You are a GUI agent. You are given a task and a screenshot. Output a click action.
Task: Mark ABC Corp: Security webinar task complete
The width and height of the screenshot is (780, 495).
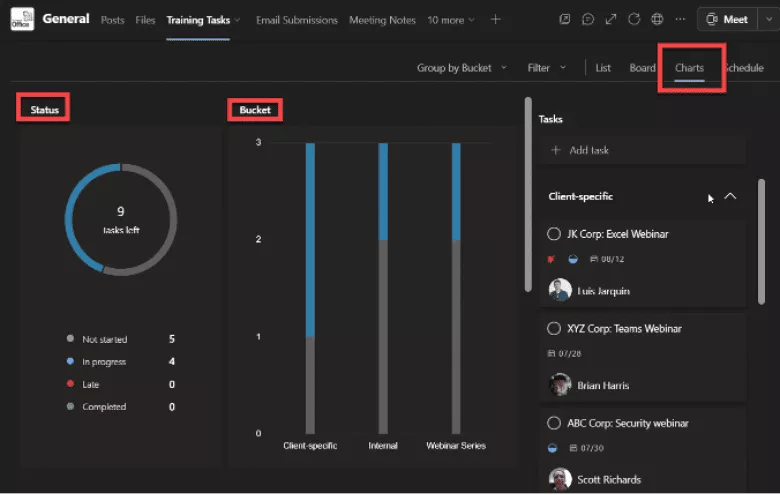tap(554, 423)
